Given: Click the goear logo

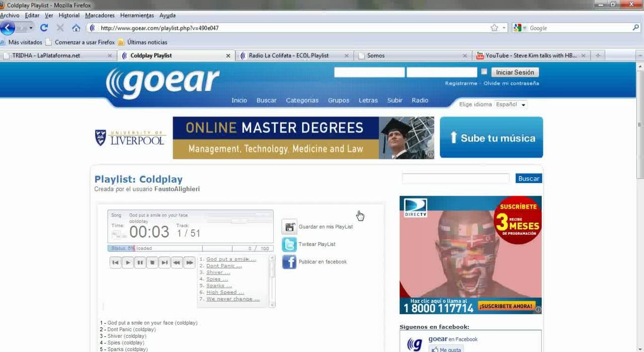Looking at the screenshot, I should pos(163,83).
